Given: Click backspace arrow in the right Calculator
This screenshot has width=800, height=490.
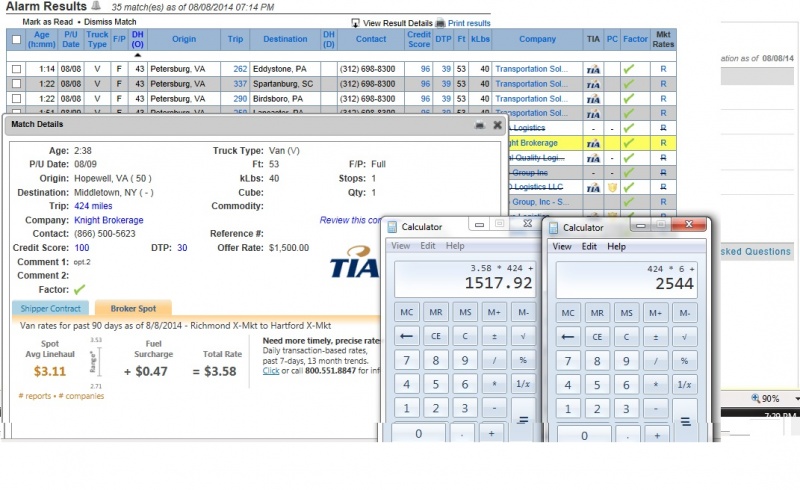Looking at the screenshot, I should pos(567,337).
